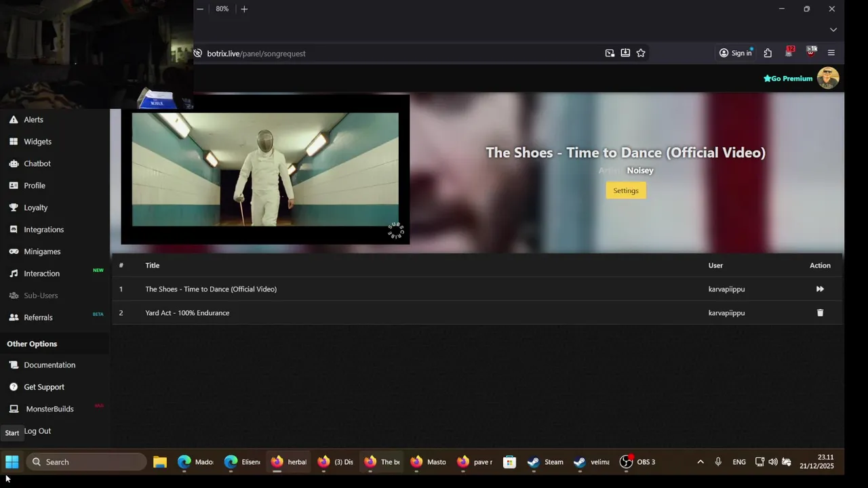868x488 pixels.
Task: Click karvapiippu user in first row
Action: (x=726, y=289)
